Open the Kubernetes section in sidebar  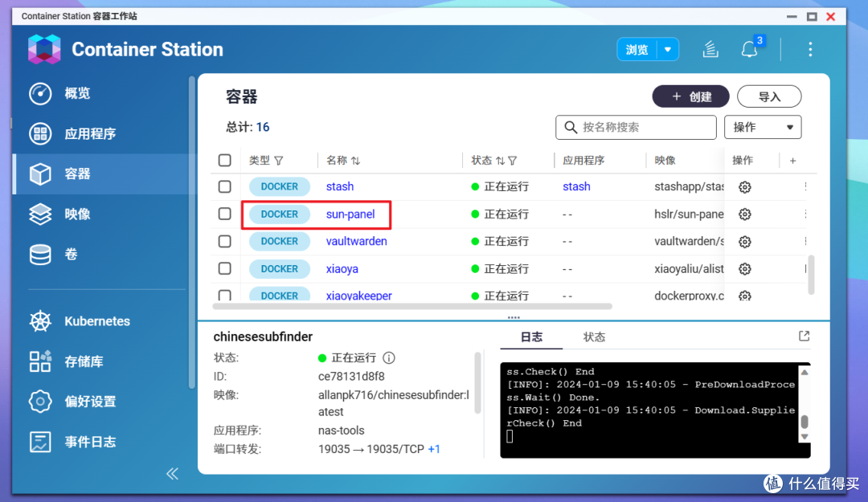[x=80, y=321]
